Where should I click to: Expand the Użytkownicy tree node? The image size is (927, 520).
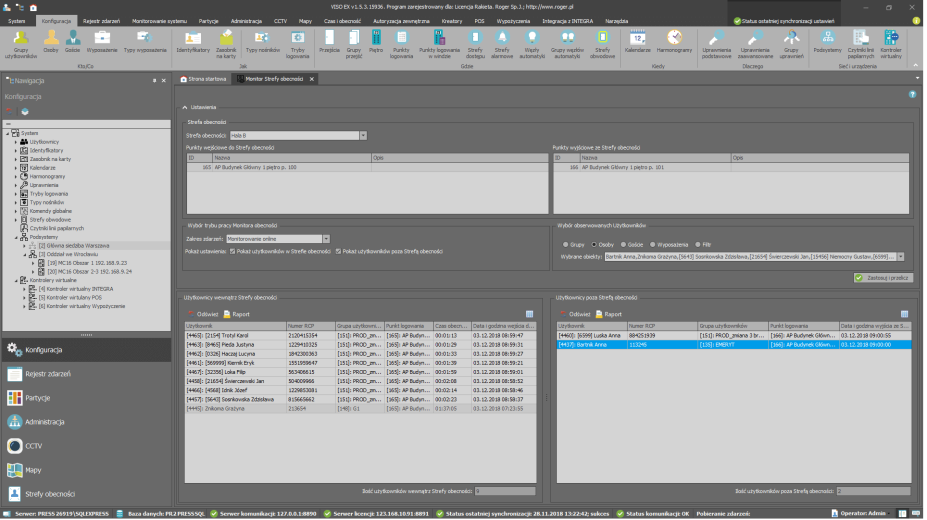15,142
